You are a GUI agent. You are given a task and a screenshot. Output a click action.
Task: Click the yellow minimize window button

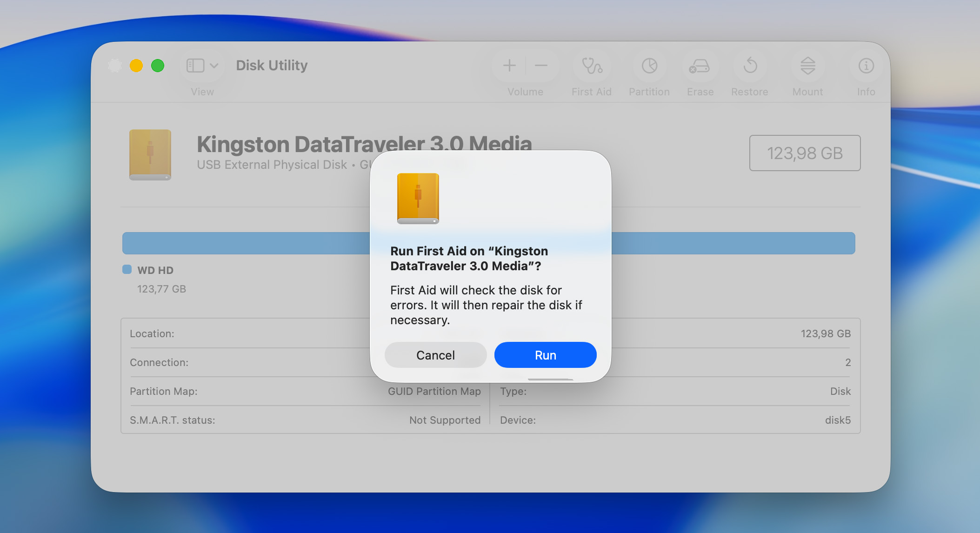coord(136,66)
